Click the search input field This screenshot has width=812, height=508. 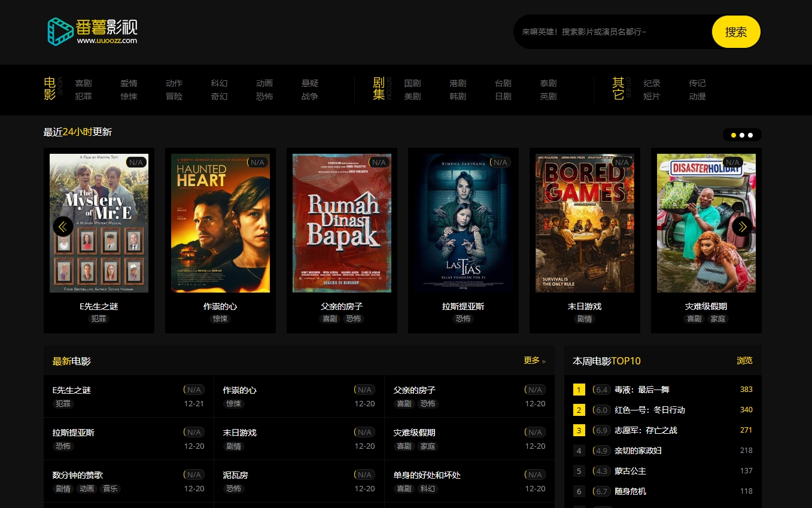[613, 32]
